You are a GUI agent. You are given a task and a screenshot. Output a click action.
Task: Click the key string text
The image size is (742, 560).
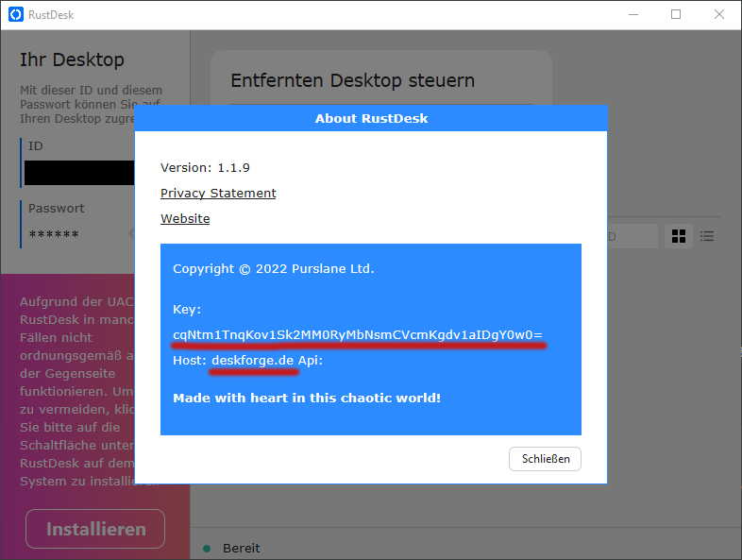tap(358, 334)
